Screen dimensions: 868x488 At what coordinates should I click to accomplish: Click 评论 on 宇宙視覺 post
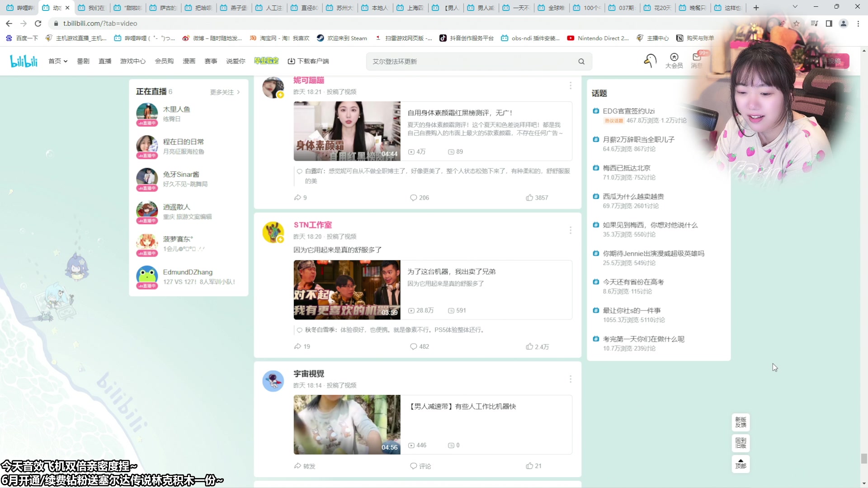(x=420, y=466)
